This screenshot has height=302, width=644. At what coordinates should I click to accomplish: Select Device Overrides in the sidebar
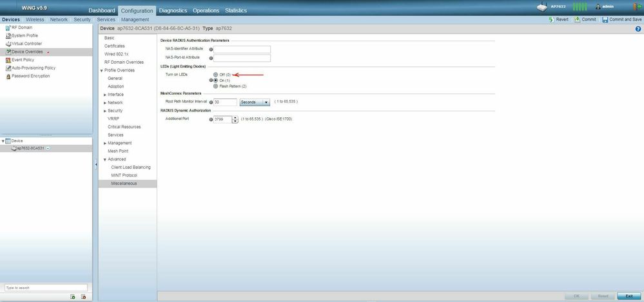tap(27, 52)
